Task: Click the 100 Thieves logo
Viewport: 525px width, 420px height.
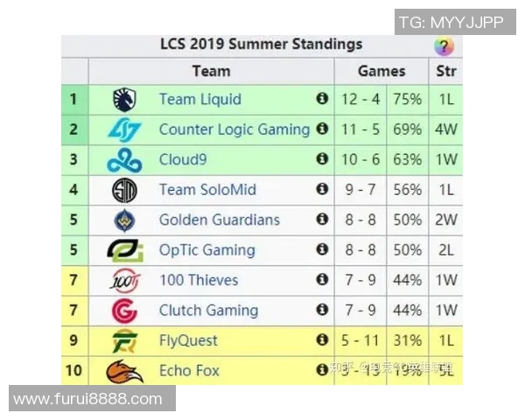Action: pyautogui.click(x=124, y=280)
